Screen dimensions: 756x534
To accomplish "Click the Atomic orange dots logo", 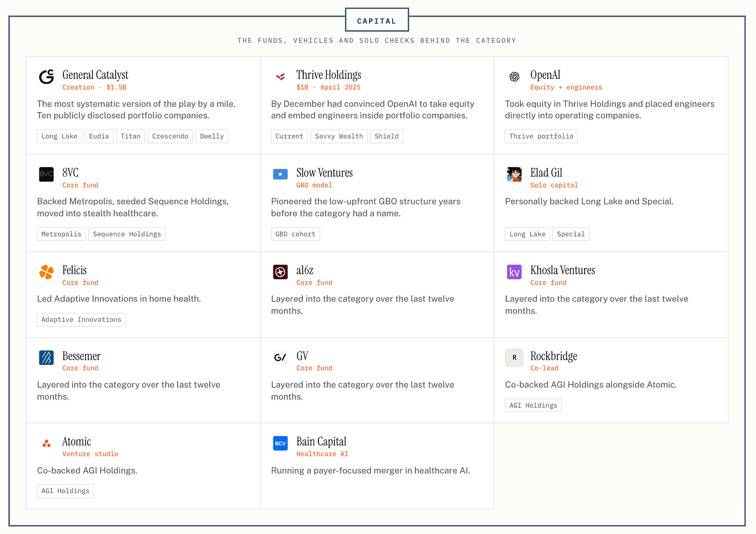I will [x=47, y=443].
